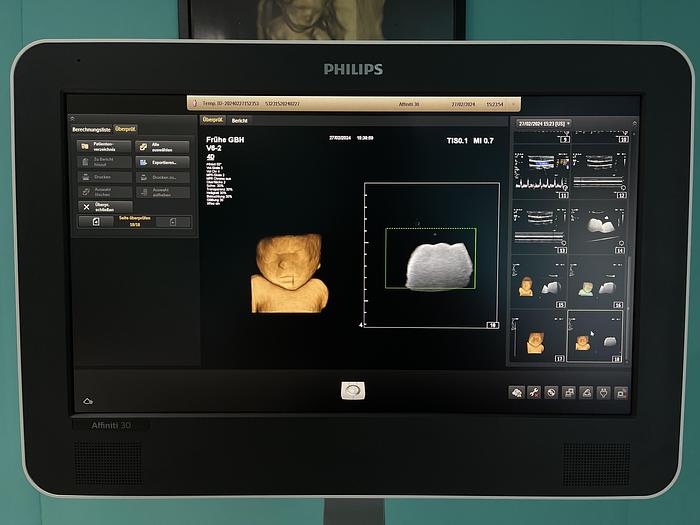Click the Drucken zu button
700x525 pixels.
click(162, 177)
